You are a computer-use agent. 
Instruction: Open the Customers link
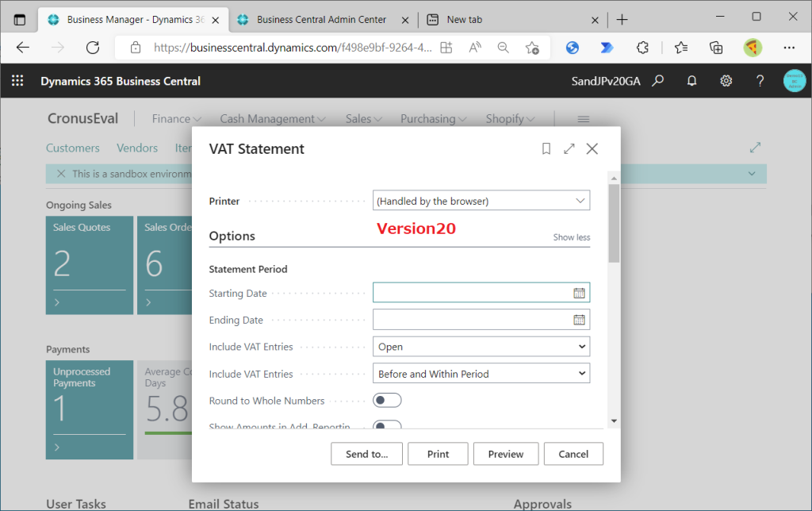click(72, 148)
